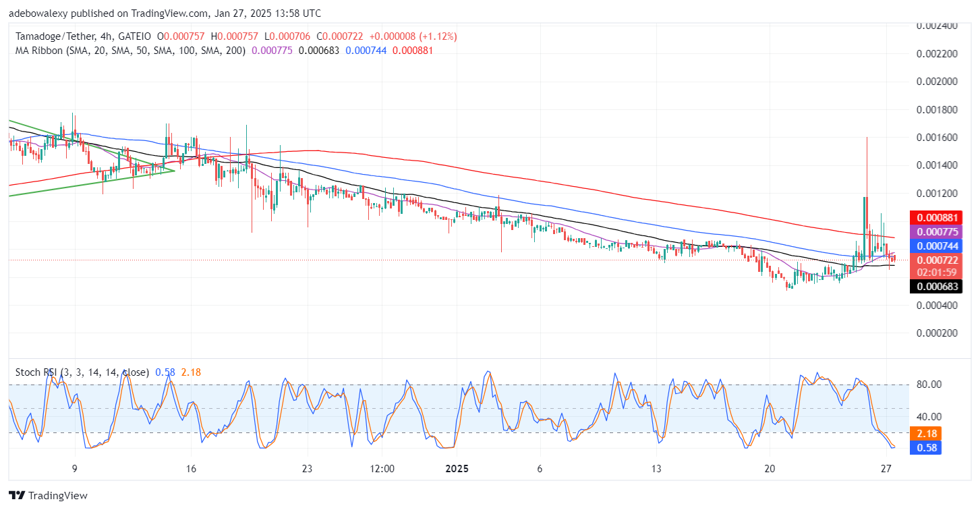This screenshot has height=510, width=980.
Task: Click the 0.001600 price axis value
Action: 938,138
